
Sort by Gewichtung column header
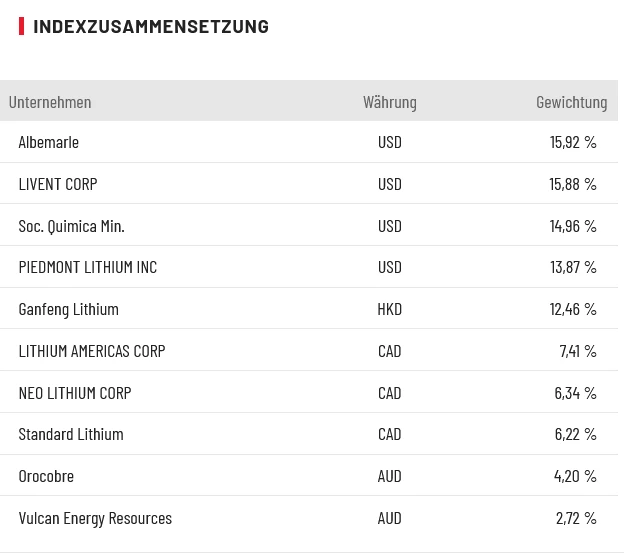(571, 102)
